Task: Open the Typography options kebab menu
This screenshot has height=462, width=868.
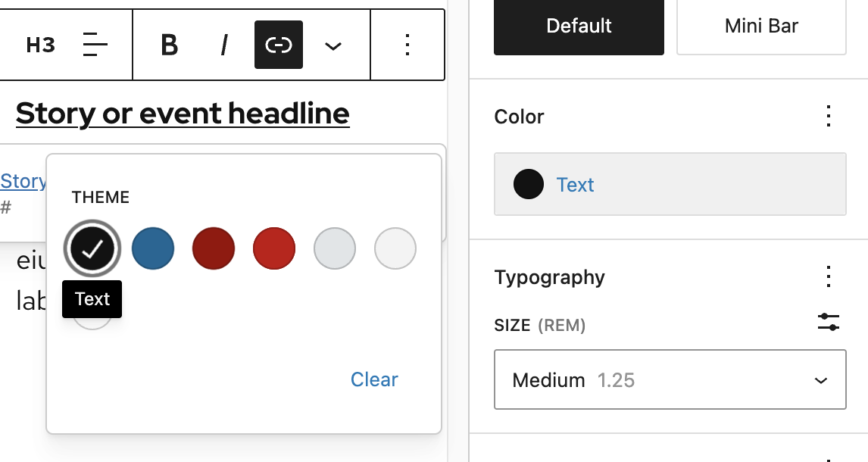Action: (x=828, y=277)
